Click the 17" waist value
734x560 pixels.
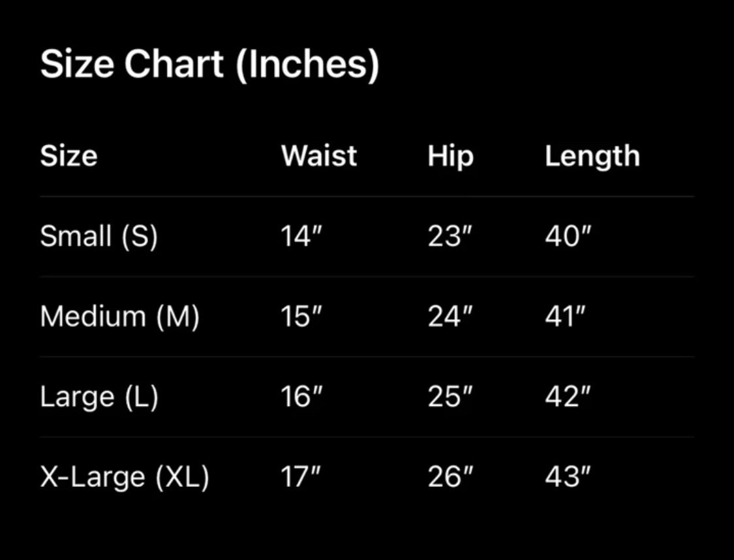click(301, 477)
